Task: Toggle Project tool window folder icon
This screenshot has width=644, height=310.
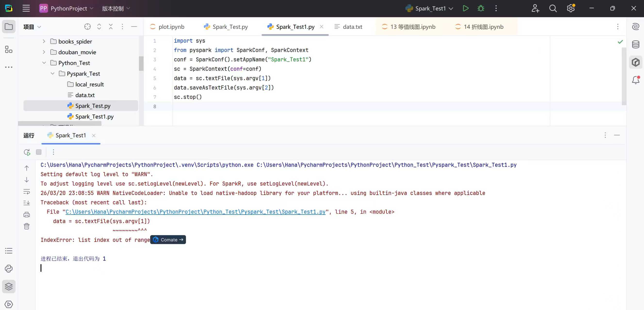Action: click(x=8, y=26)
